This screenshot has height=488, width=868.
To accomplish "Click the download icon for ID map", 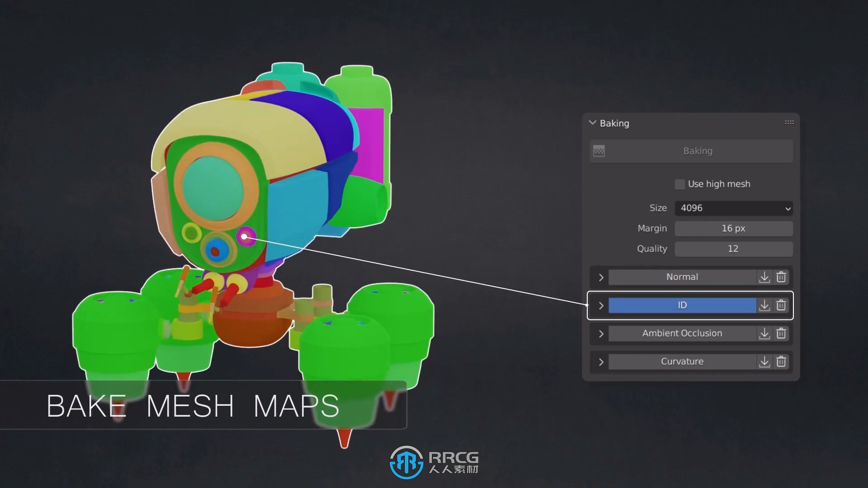I will coord(764,305).
